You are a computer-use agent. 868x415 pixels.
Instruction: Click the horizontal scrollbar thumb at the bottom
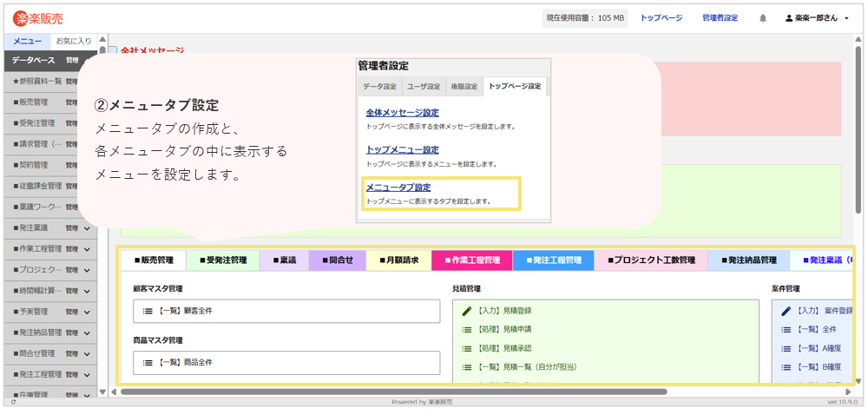tap(393, 392)
